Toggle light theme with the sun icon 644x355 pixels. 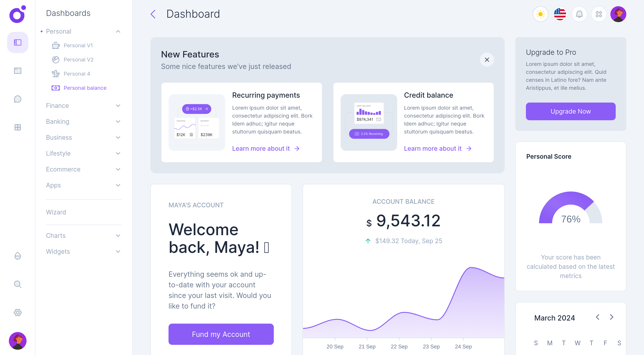[x=540, y=14]
